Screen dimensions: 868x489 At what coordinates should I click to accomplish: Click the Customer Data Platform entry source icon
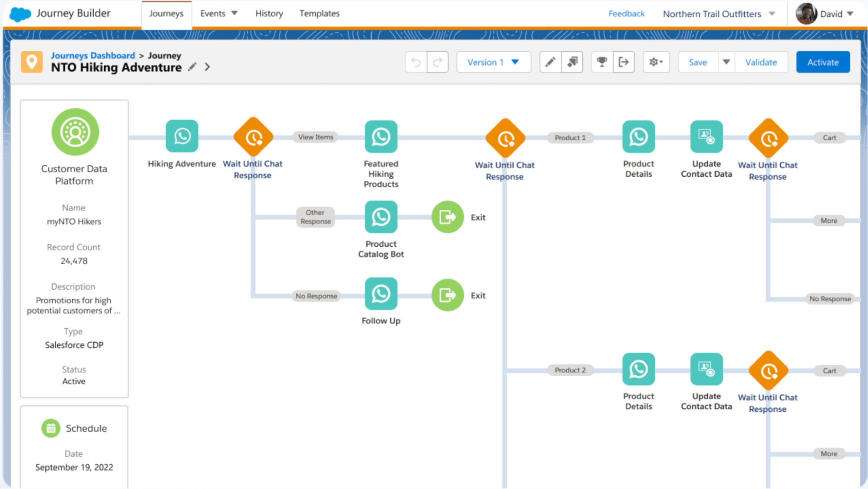75,132
